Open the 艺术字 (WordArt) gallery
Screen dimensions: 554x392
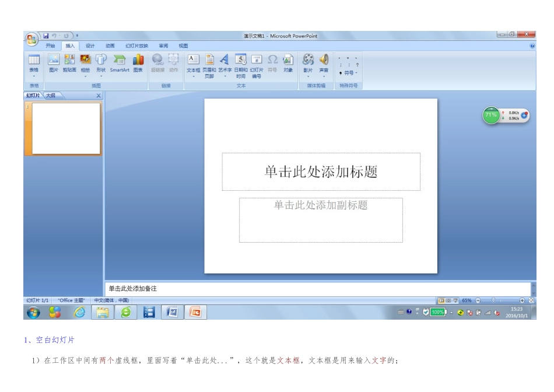pos(225,66)
